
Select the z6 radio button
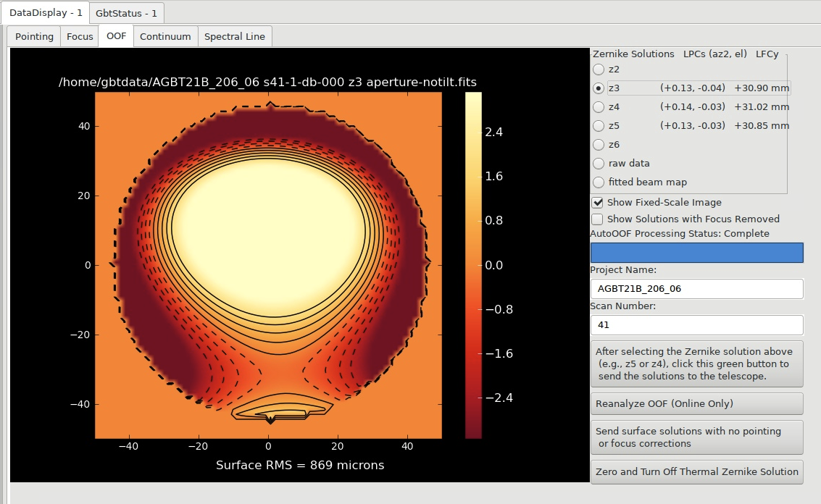[599, 144]
